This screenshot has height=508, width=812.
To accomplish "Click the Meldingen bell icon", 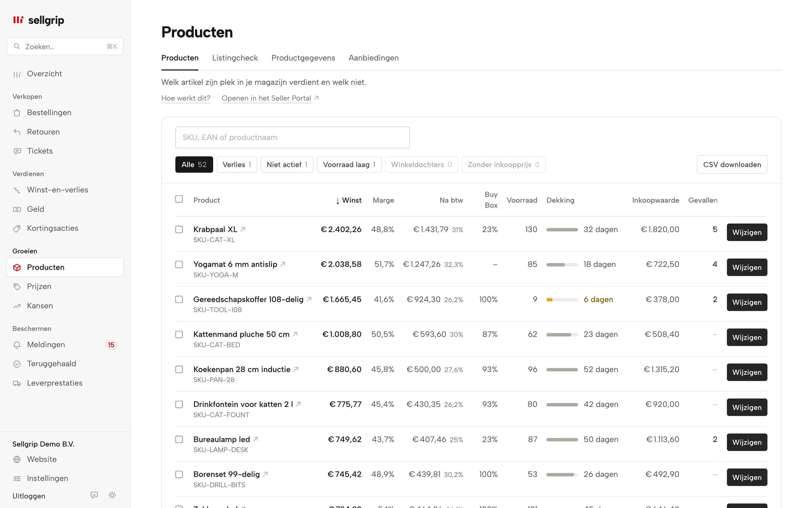I will (x=17, y=345).
